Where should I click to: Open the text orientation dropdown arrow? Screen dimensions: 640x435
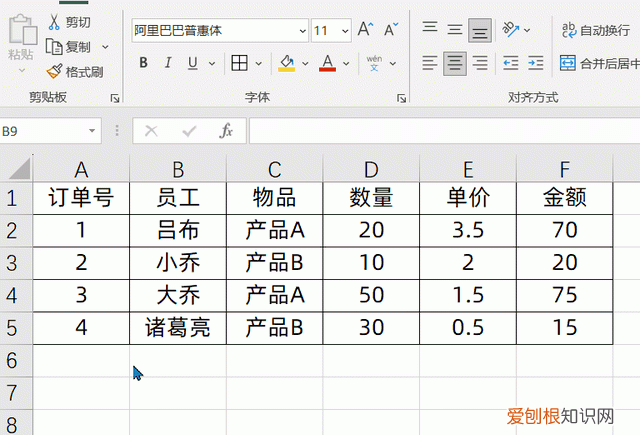pos(527,30)
